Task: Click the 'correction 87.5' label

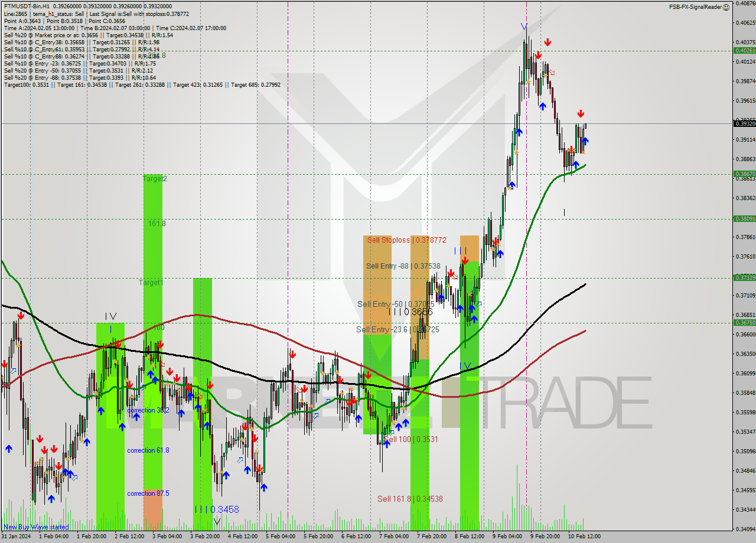Action: (148, 493)
